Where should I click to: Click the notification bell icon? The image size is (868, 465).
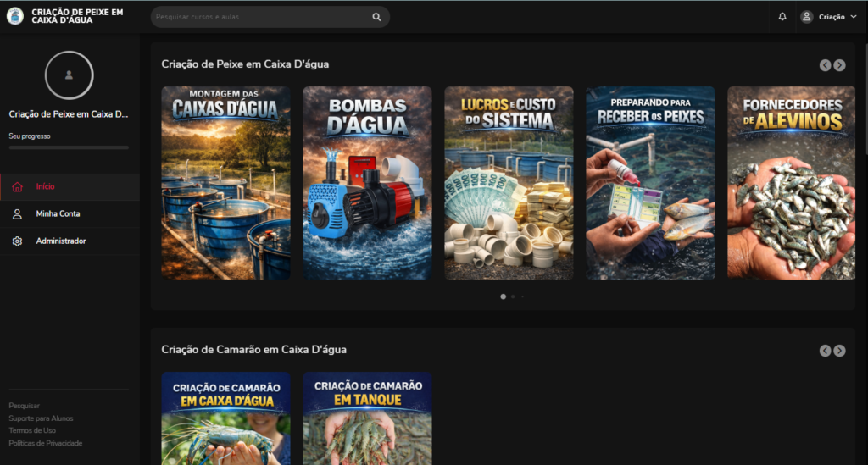point(782,16)
